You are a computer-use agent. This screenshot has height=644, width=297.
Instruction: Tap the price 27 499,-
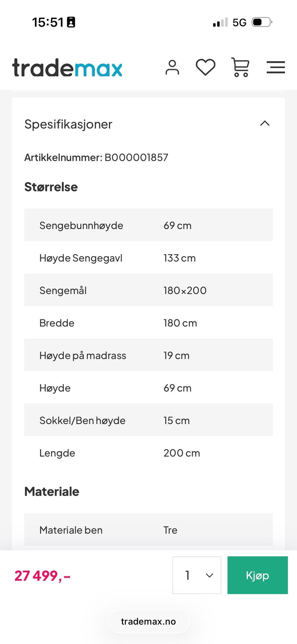coord(42,576)
